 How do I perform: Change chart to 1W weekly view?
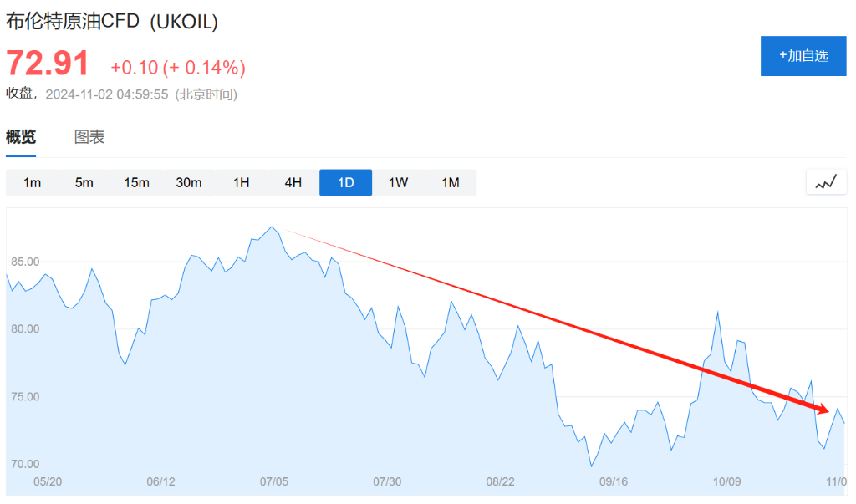pos(398,182)
